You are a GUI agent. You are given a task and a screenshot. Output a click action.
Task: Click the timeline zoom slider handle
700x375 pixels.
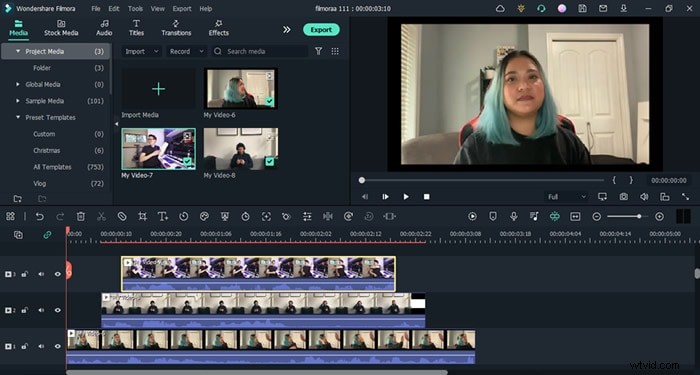(x=639, y=217)
